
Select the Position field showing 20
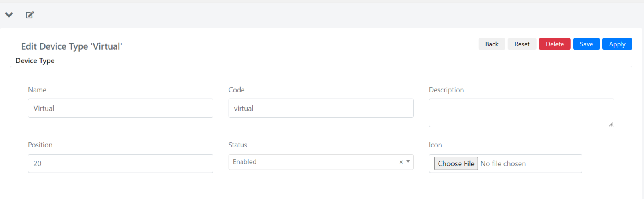click(x=120, y=163)
